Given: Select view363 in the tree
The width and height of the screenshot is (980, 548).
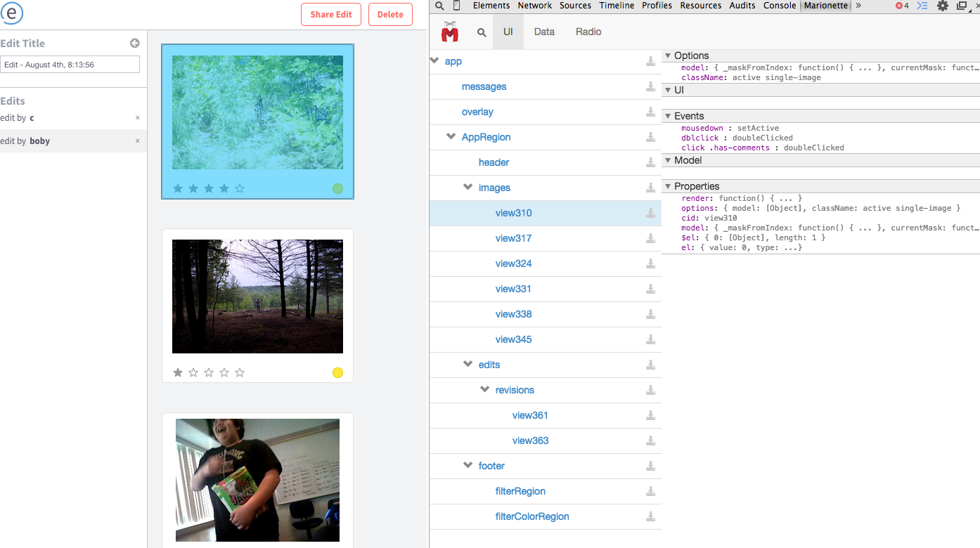Looking at the screenshot, I should click(530, 441).
